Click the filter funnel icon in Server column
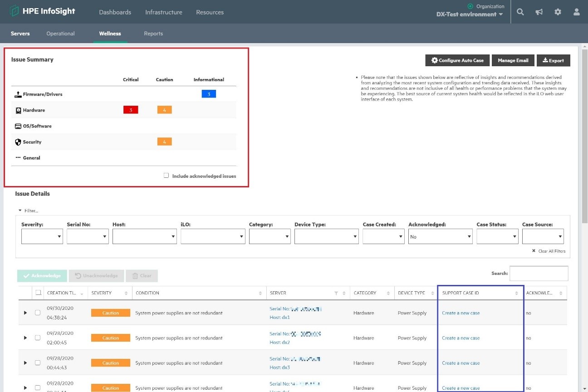 click(336, 293)
